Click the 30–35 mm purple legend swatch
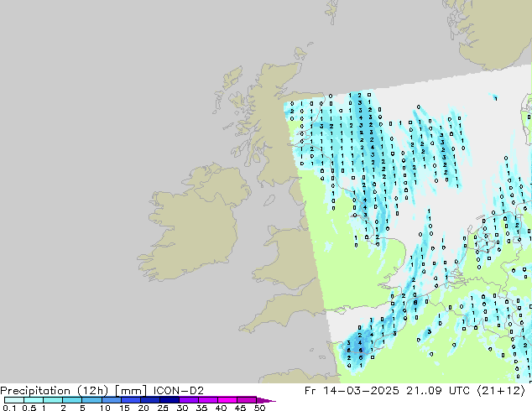Viewport: 532px width, 411px height. (x=188, y=400)
